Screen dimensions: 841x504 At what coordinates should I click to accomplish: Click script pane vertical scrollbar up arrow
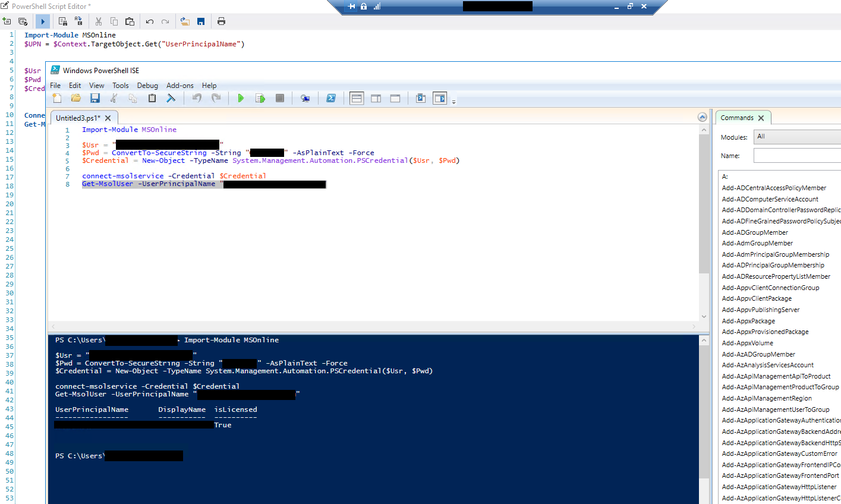(704, 130)
